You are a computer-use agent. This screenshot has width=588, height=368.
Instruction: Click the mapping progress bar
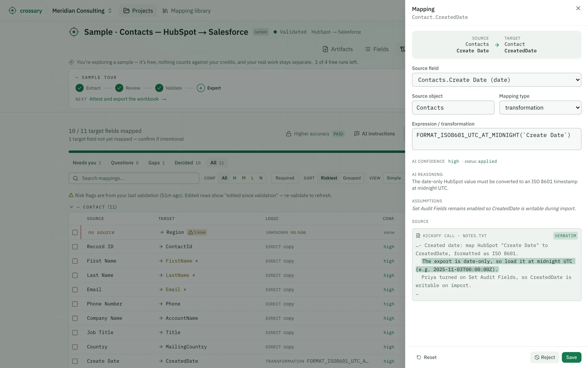click(237, 152)
